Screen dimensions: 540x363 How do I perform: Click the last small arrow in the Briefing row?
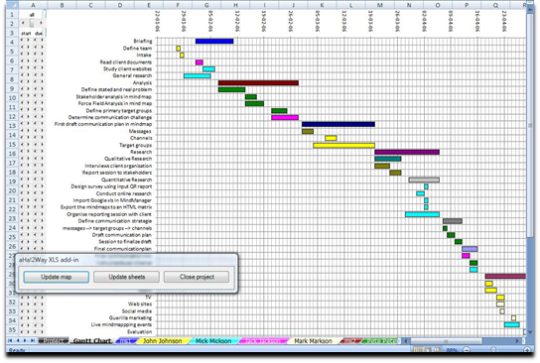tap(42, 40)
